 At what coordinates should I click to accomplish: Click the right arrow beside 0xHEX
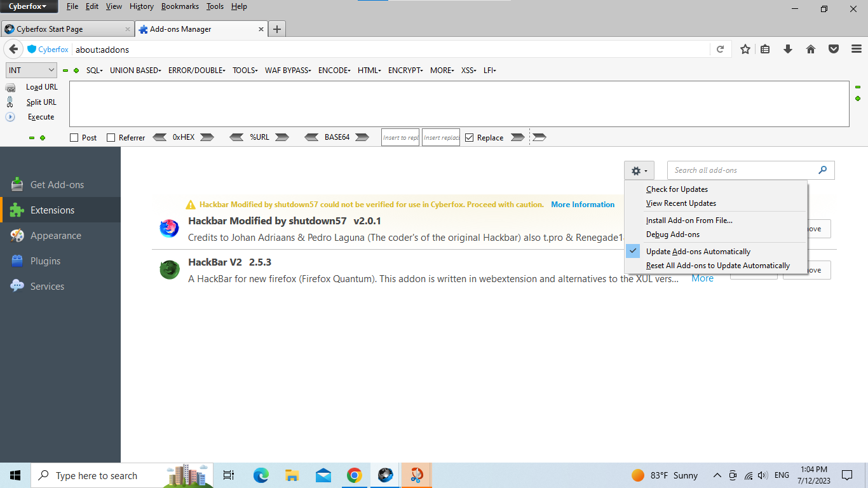point(207,137)
